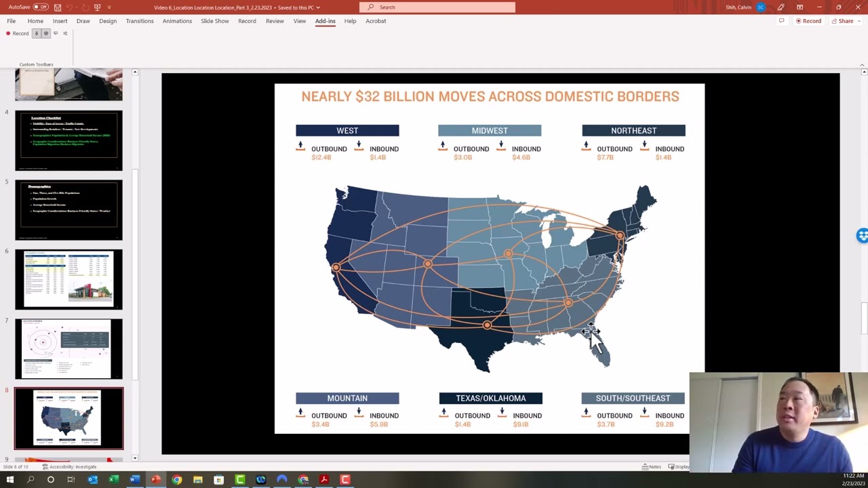Open Windows Start menu
The height and width of the screenshot is (488, 868).
(9, 480)
